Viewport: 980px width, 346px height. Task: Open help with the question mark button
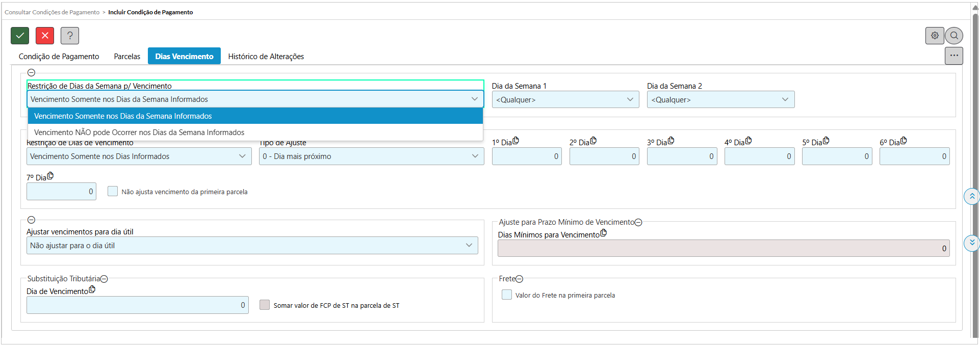click(70, 36)
